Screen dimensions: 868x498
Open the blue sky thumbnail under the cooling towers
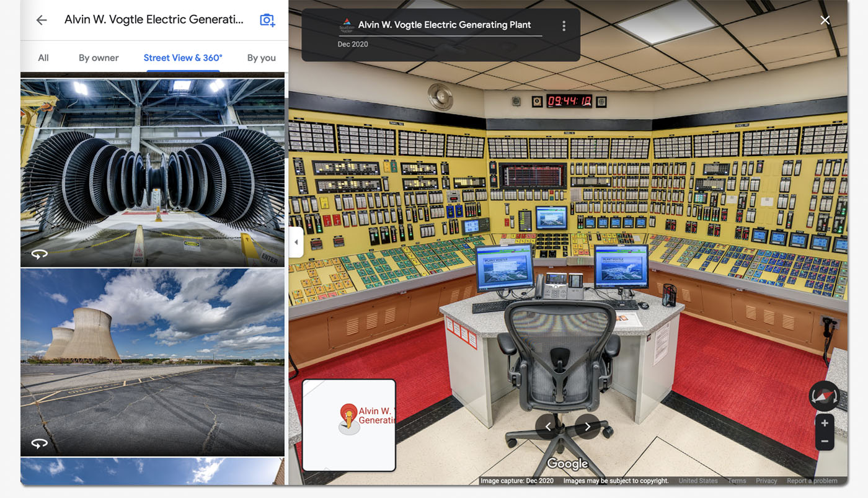point(153,471)
